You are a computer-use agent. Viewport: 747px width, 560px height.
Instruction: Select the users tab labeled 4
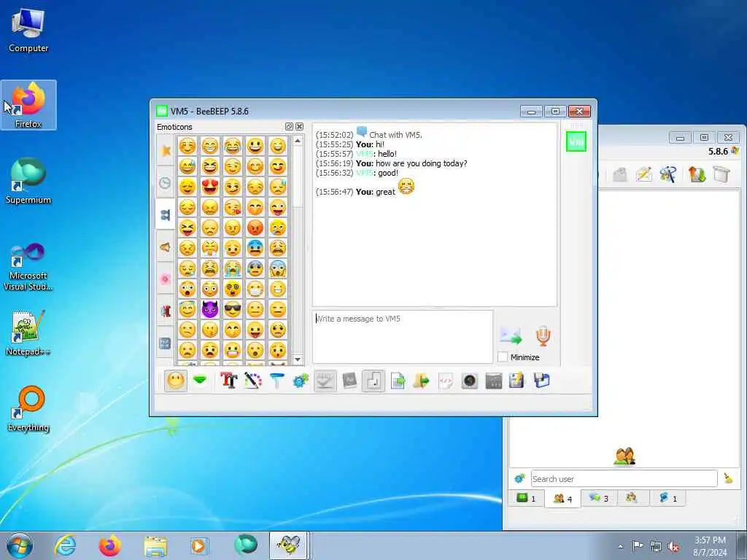[562, 498]
